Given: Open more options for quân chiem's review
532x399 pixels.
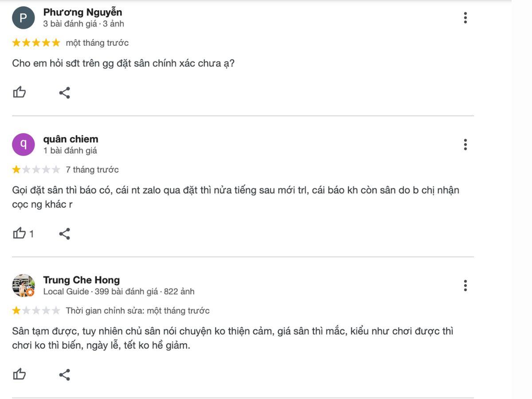Looking at the screenshot, I should pos(465,145).
